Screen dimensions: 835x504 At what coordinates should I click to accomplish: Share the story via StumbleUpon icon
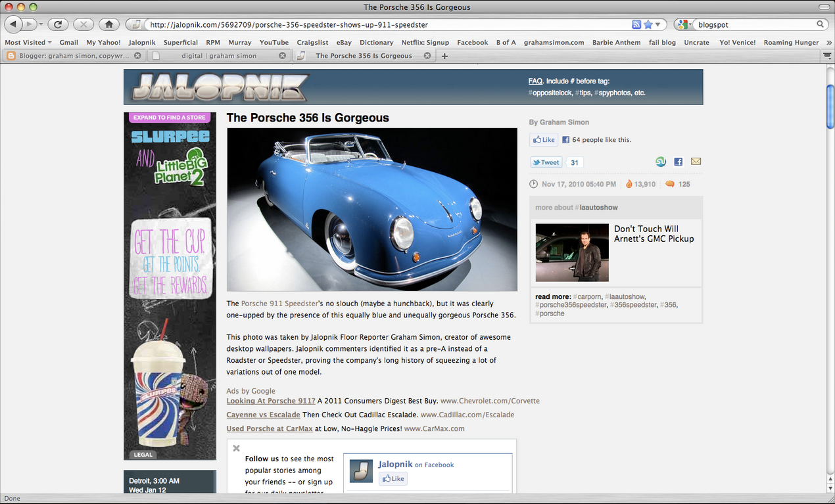(661, 161)
